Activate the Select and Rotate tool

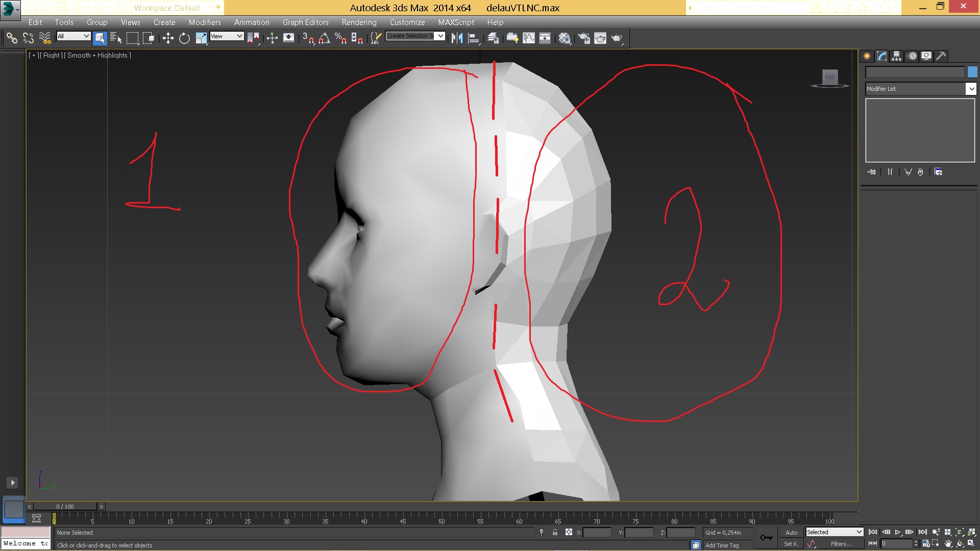[184, 38]
